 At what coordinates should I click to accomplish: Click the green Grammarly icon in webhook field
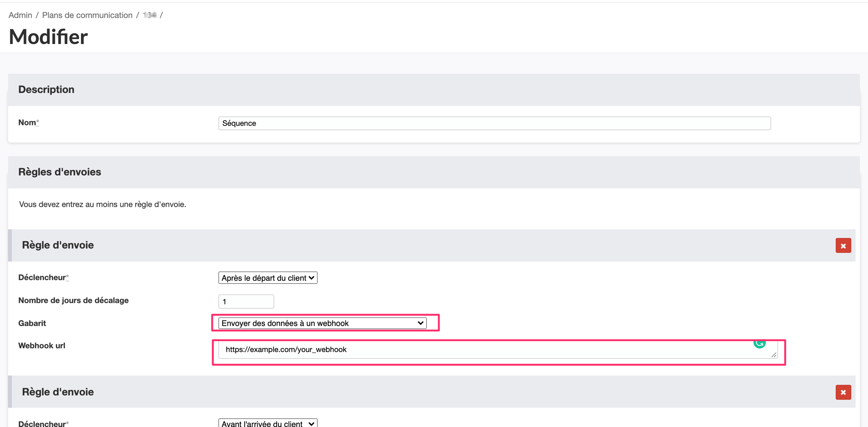coord(759,343)
